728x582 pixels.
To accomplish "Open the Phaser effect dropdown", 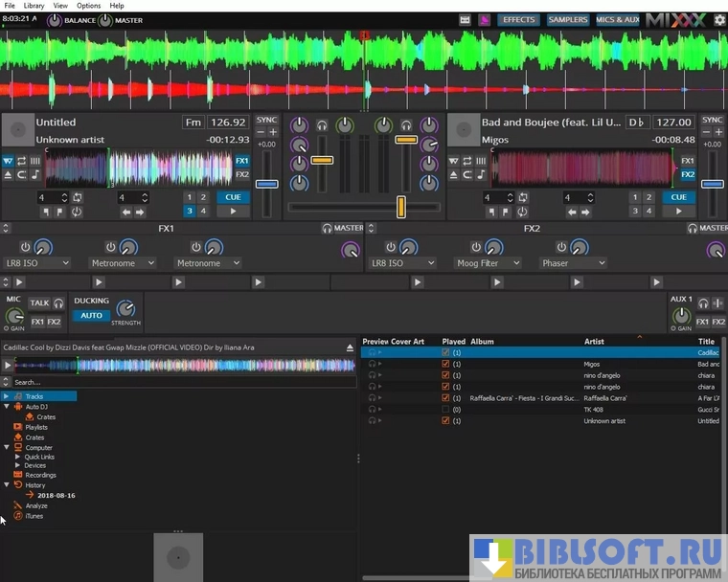I will pyautogui.click(x=571, y=263).
